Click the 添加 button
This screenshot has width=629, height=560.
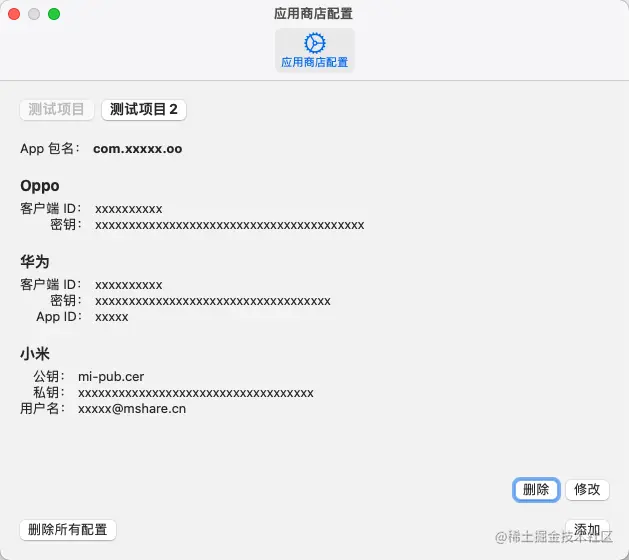tap(587, 530)
